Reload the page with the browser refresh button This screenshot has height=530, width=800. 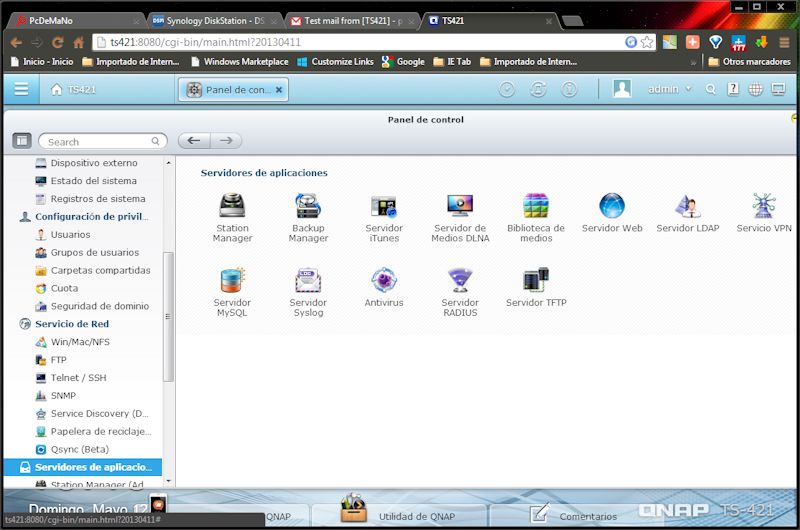coord(58,42)
